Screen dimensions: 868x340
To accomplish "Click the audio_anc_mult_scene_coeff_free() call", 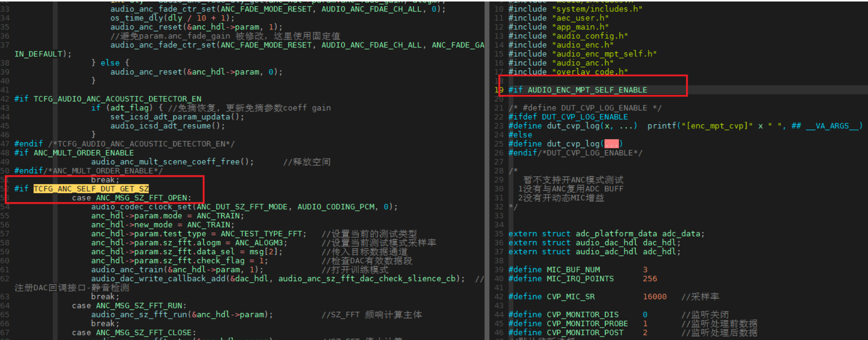I will [172, 162].
